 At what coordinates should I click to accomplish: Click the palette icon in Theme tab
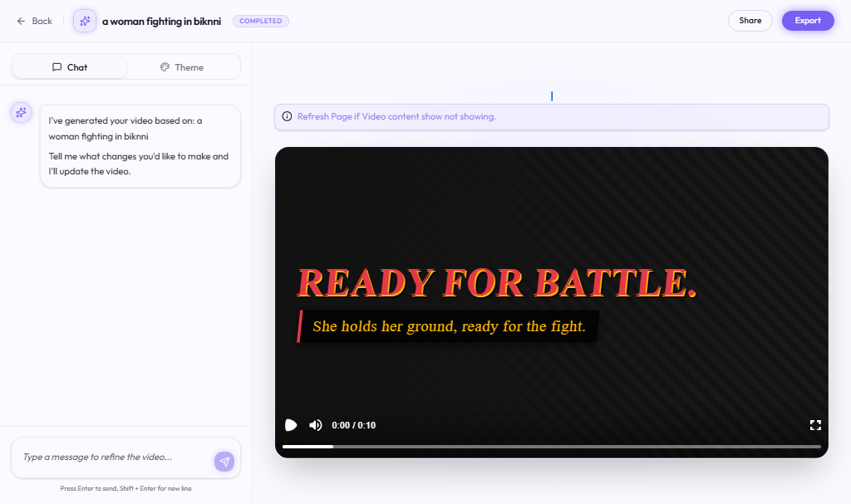coord(165,67)
